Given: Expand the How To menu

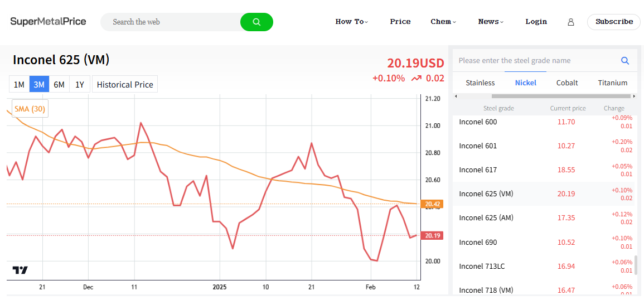Looking at the screenshot, I should pyautogui.click(x=352, y=22).
